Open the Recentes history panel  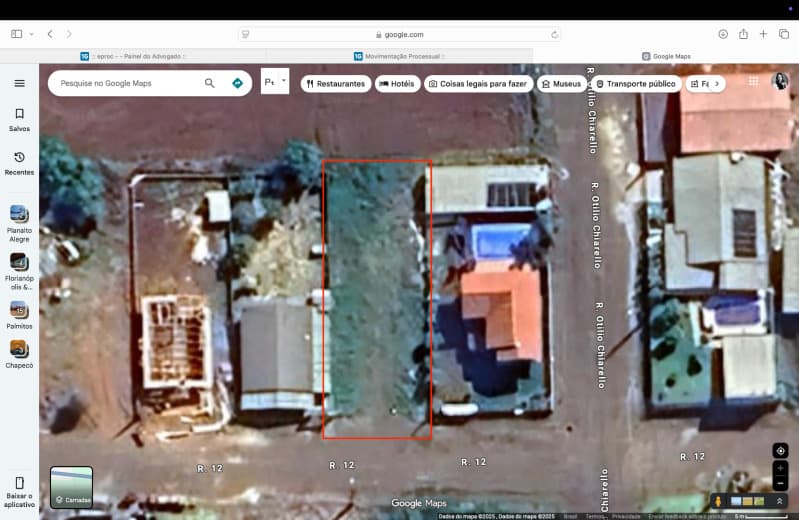(x=19, y=164)
